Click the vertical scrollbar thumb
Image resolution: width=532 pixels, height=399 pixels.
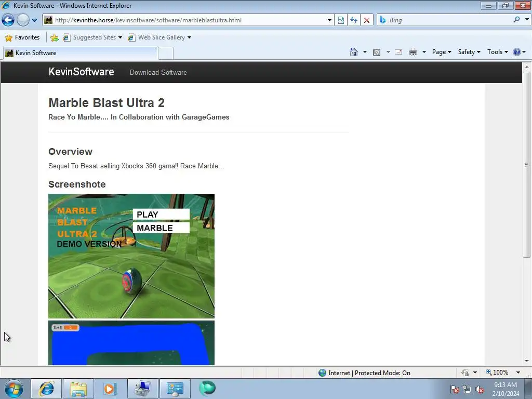[526, 165]
